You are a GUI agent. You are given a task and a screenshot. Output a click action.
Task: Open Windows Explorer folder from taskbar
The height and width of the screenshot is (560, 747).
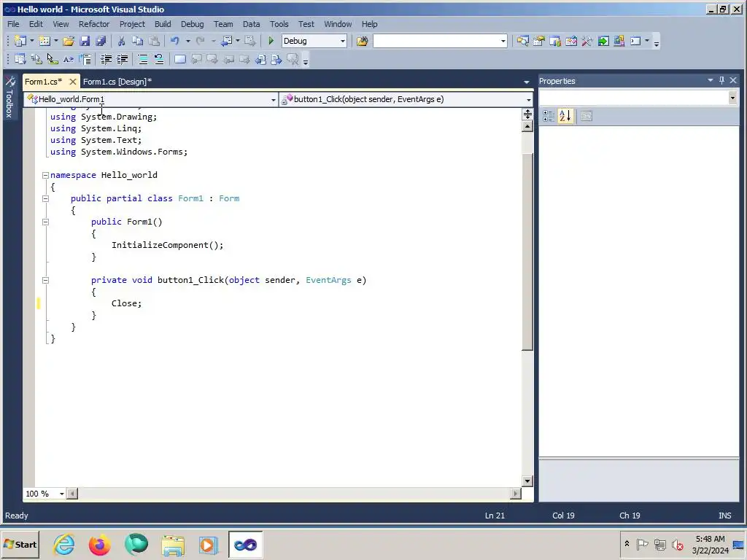coord(172,544)
